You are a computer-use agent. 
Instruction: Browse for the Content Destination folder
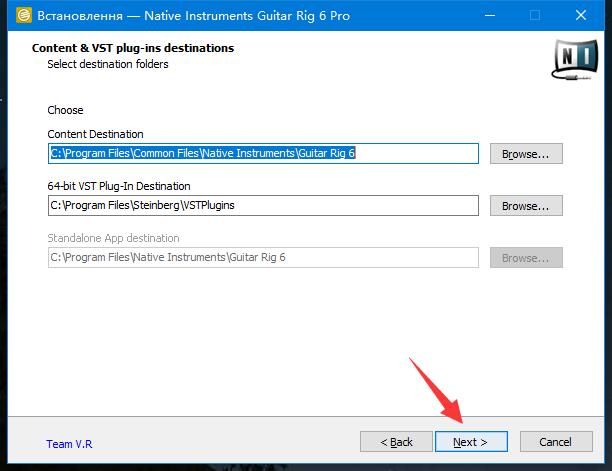[526, 153]
